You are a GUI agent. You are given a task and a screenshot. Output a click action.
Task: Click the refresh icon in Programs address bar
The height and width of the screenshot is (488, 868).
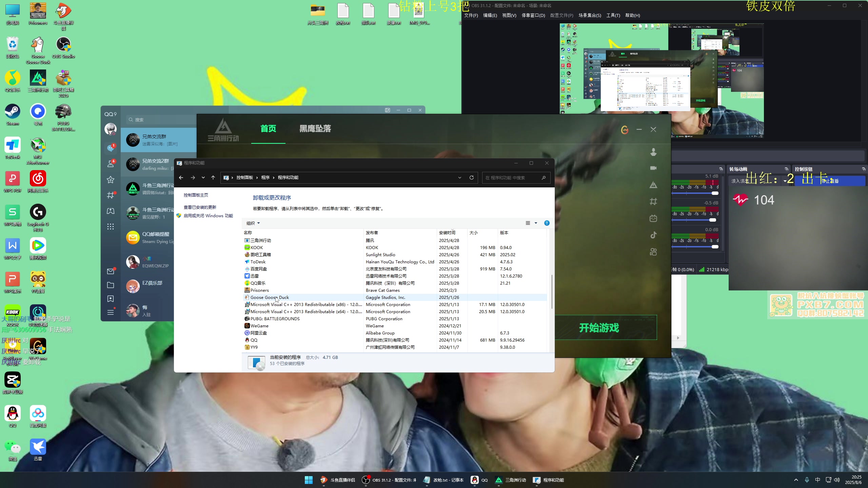(471, 178)
